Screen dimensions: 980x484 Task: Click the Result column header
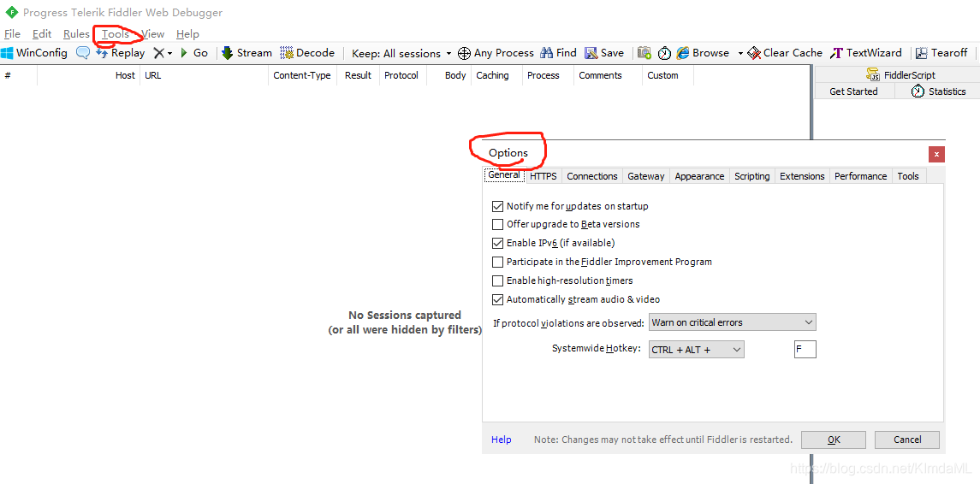tap(358, 75)
